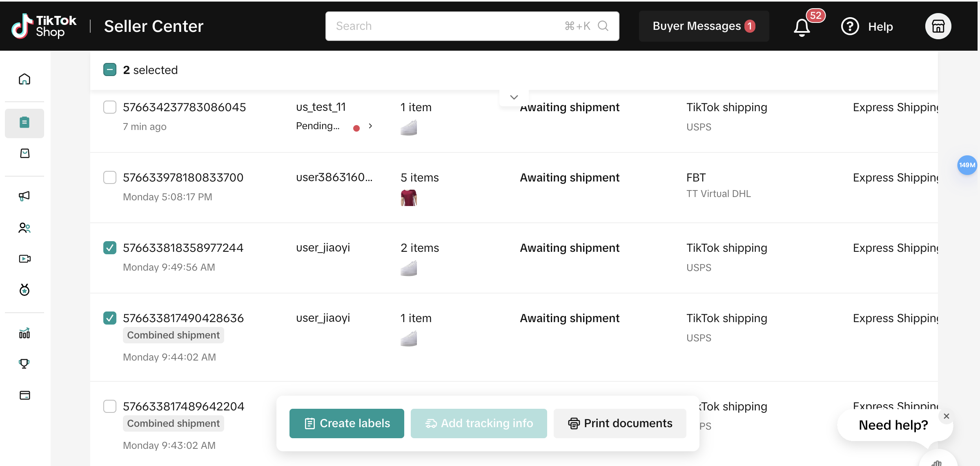The height and width of the screenshot is (466, 980).
Task: Open the Home icon in sidebar
Action: (24, 79)
